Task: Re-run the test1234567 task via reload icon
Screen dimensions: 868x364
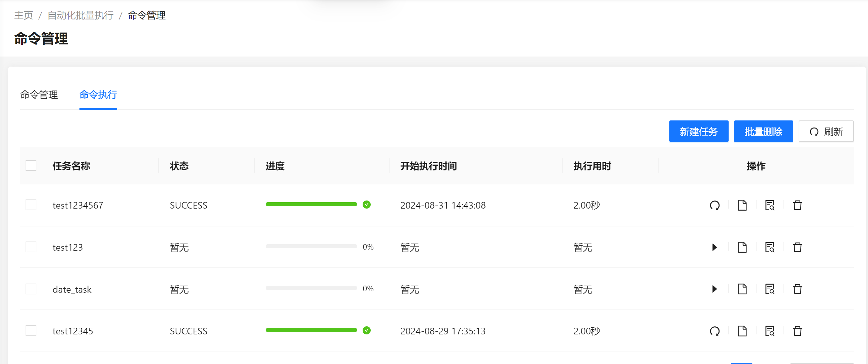Action: click(x=714, y=205)
